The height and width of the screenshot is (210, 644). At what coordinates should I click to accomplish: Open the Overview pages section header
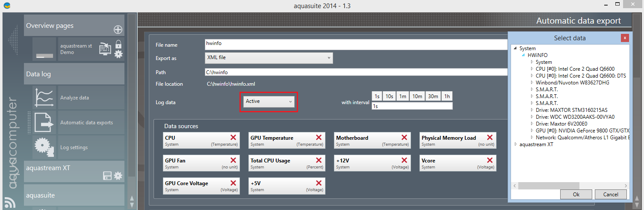(74, 25)
